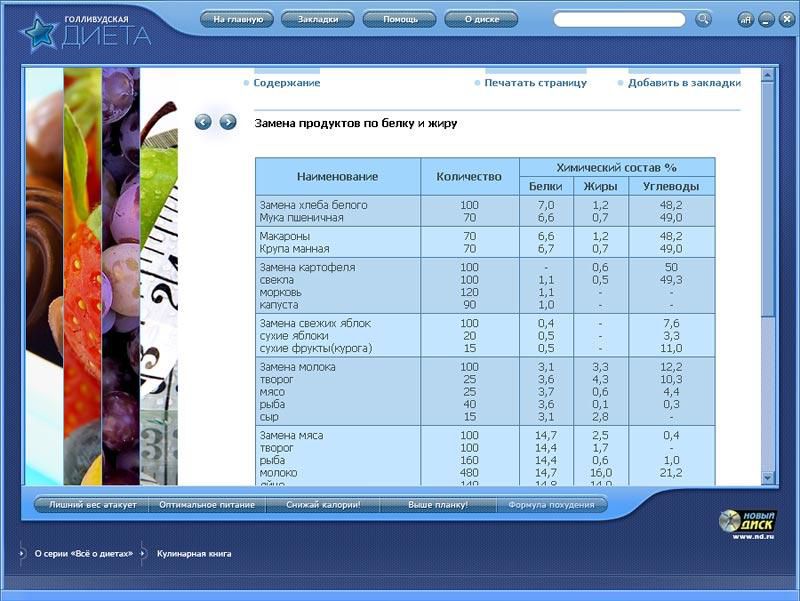Image resolution: width=800 pixels, height=601 pixels.
Task: Open the 'Помощь' help menu
Action: [x=400, y=19]
